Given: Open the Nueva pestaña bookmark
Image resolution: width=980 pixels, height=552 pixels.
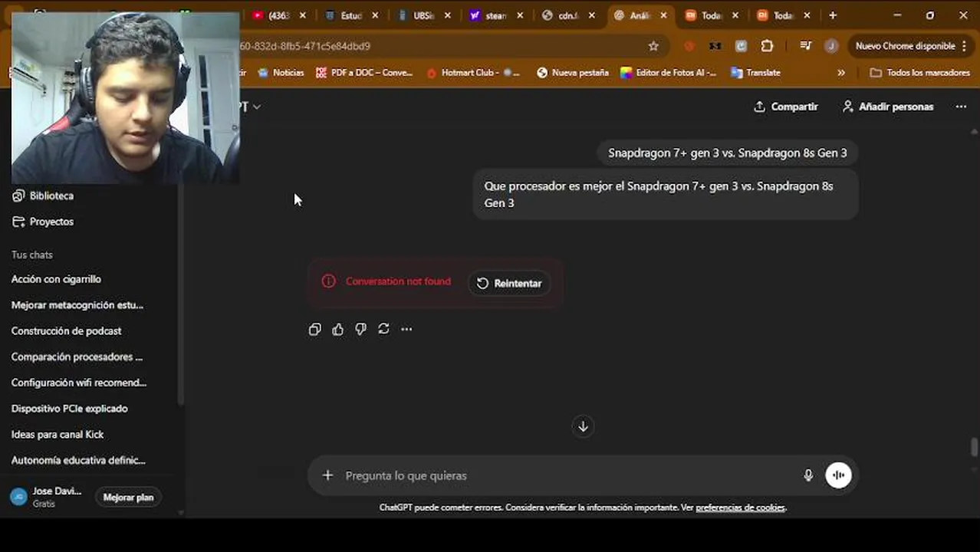Looking at the screenshot, I should pos(573,73).
